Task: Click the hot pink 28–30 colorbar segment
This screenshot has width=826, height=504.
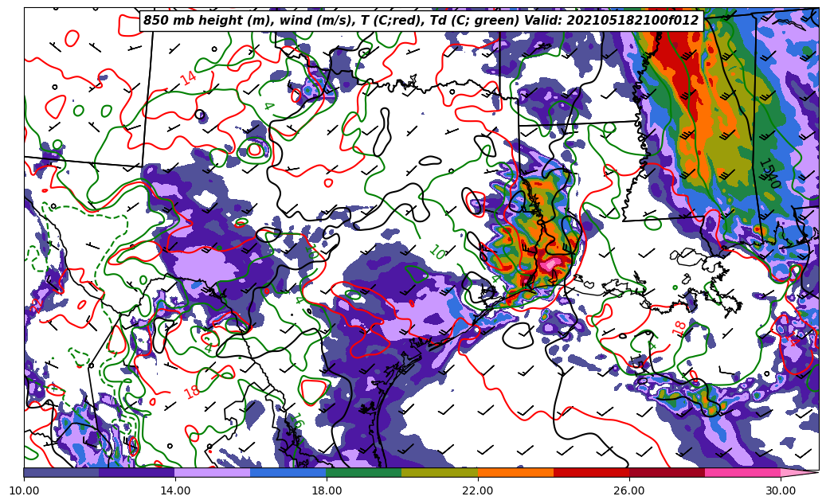Action: (742, 472)
